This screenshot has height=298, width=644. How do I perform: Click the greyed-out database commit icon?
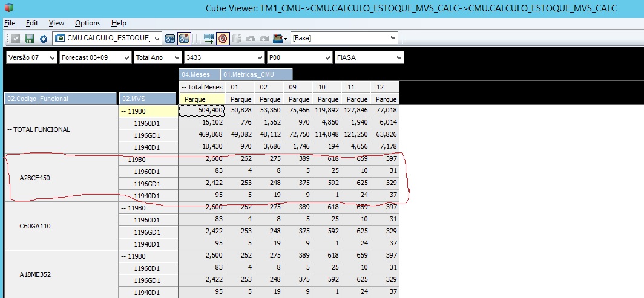(x=237, y=39)
